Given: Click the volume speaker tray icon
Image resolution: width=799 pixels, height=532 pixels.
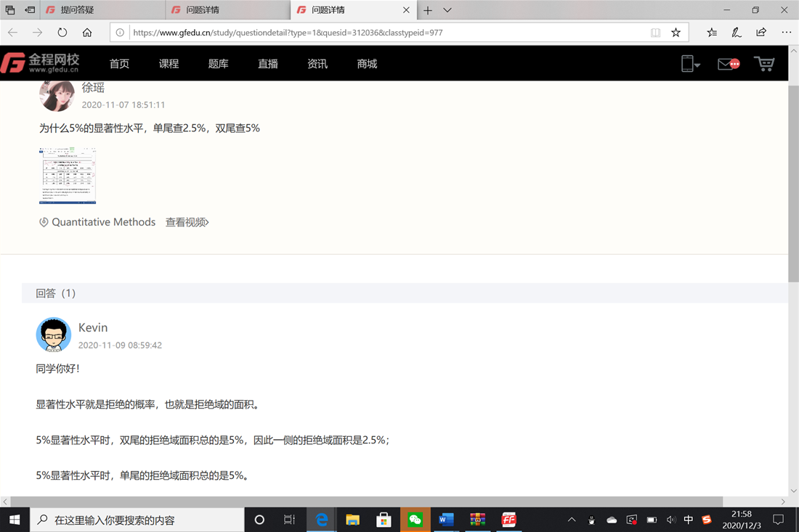Looking at the screenshot, I should (x=671, y=520).
